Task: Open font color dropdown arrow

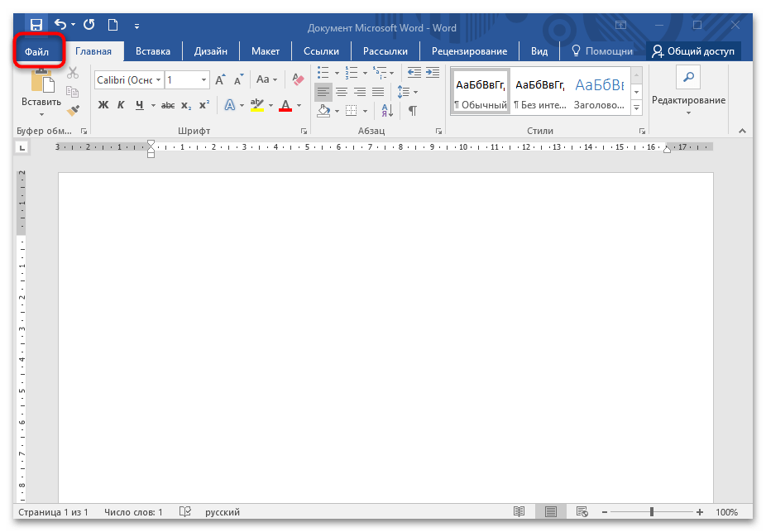Action: coord(299,106)
